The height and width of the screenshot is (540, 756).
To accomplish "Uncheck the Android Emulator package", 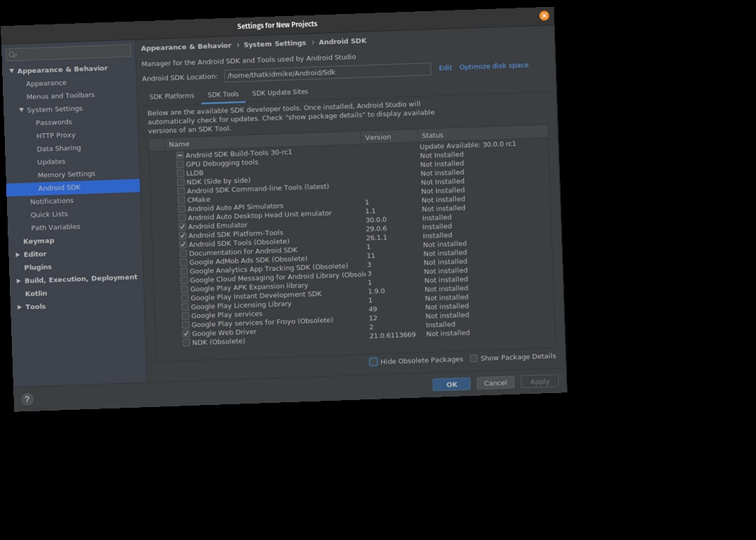I will coord(182,225).
